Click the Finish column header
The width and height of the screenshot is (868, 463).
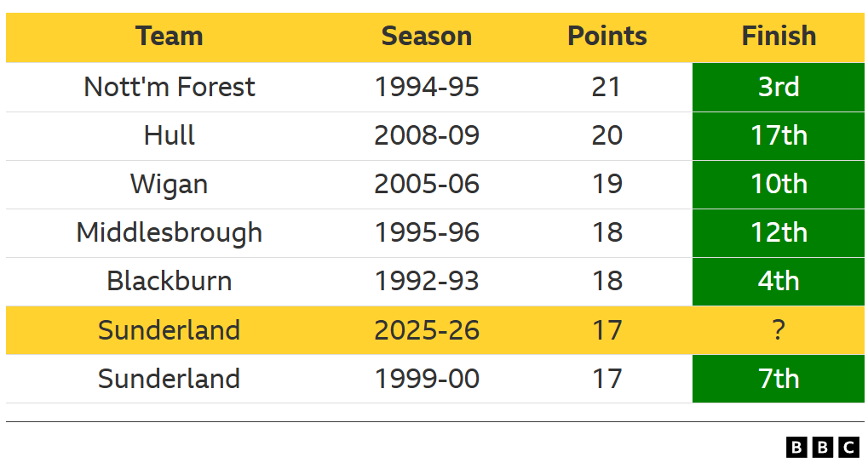778,37
